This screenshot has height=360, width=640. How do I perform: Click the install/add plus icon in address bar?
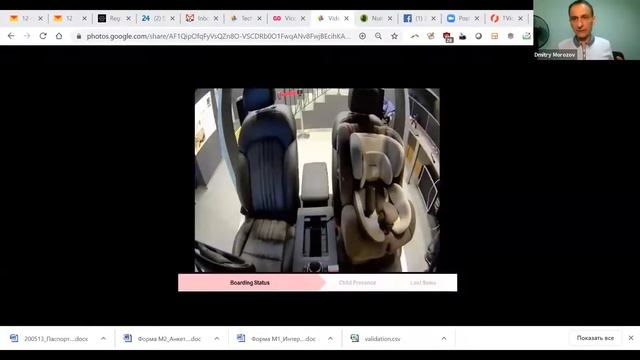coord(362,36)
